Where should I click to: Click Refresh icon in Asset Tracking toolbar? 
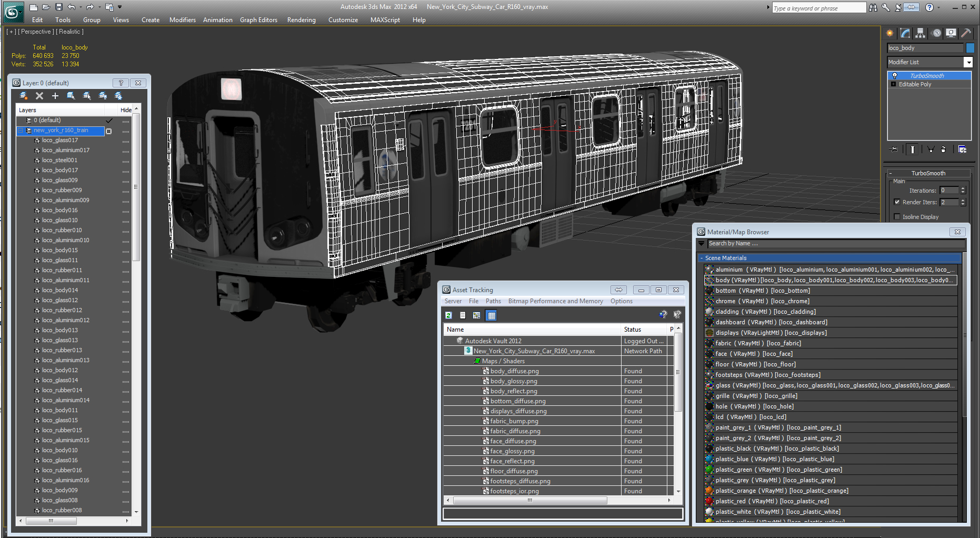(449, 315)
